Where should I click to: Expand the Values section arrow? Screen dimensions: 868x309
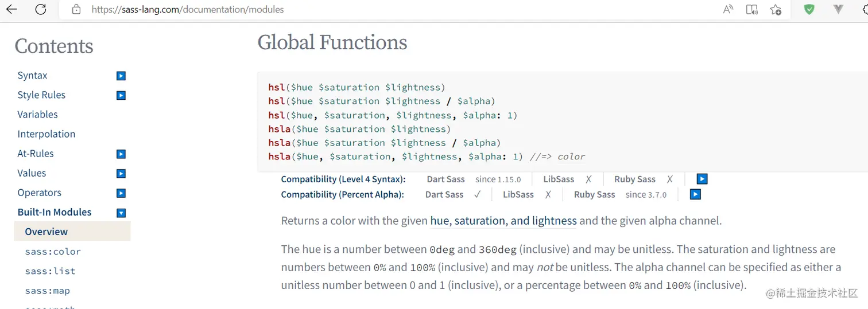[x=121, y=173]
